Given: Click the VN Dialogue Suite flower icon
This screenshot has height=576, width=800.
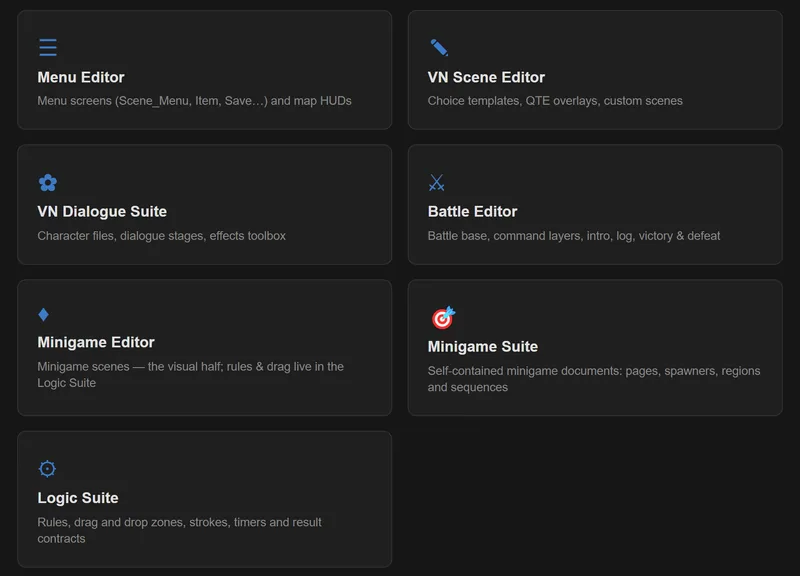Looking at the screenshot, I should tap(48, 182).
